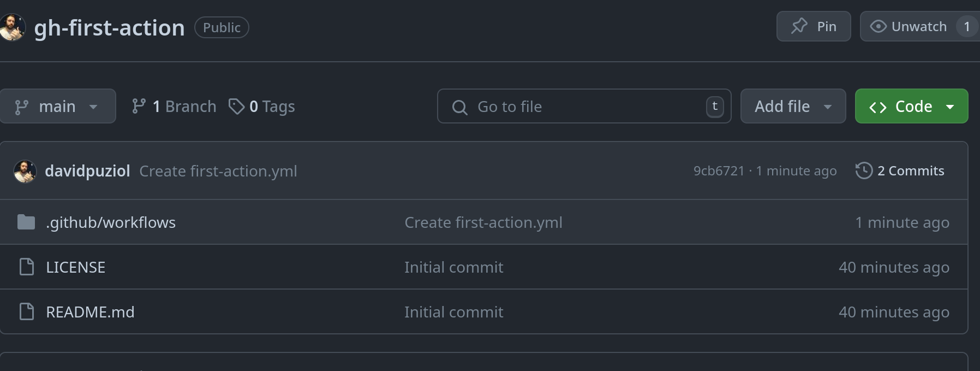Click the branch fork icon next to 1 Branch
The width and height of the screenshot is (980, 371).
coord(138,106)
